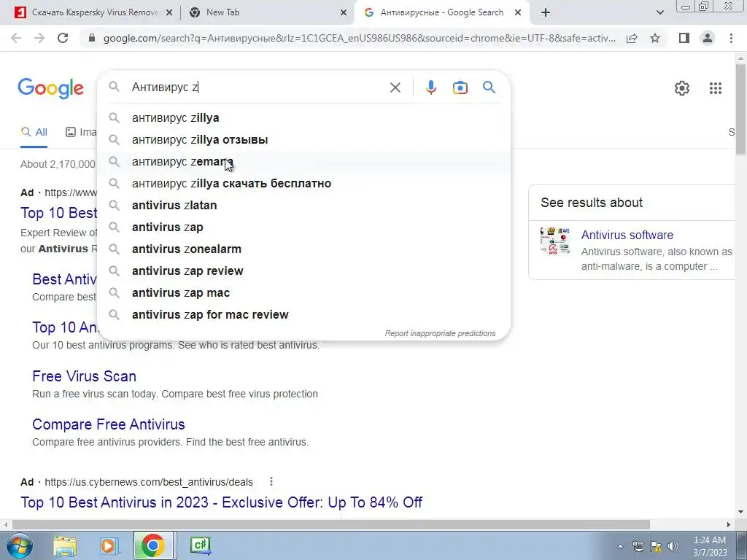Pick the exact suggestion antivirus zap
The image size is (747, 560).
[303, 227]
